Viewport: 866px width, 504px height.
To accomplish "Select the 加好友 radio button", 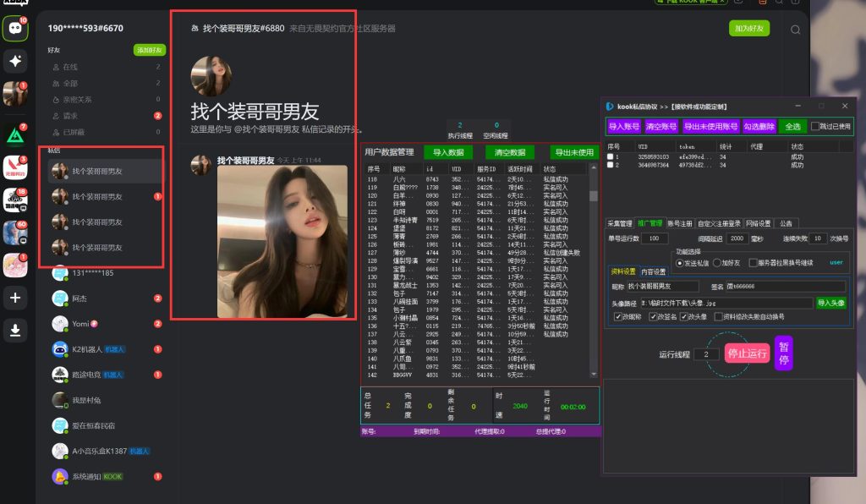I will click(x=716, y=263).
